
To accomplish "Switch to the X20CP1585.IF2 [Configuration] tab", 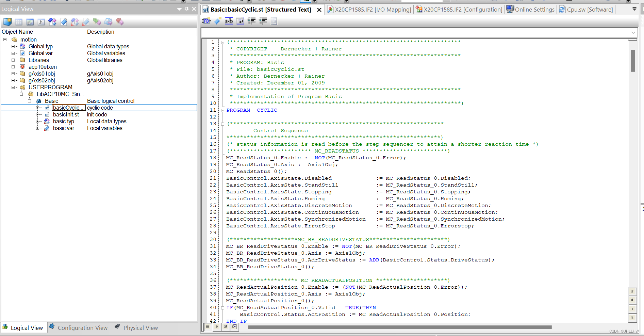I will click(459, 10).
